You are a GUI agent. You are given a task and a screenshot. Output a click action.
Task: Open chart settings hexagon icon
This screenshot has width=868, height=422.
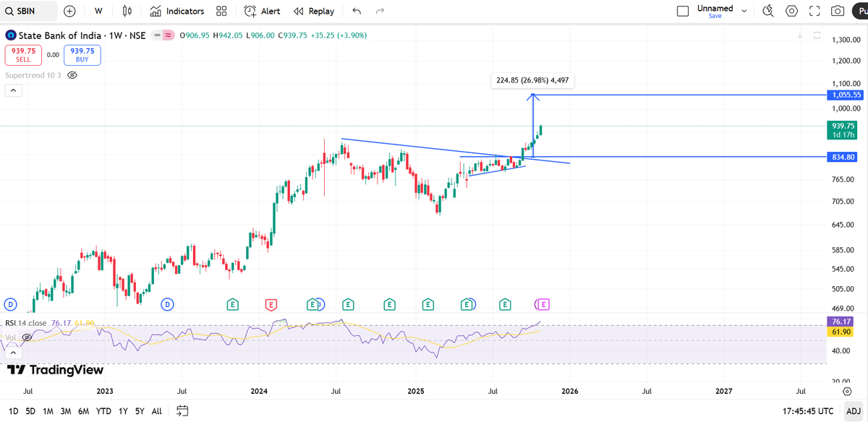[x=792, y=11]
